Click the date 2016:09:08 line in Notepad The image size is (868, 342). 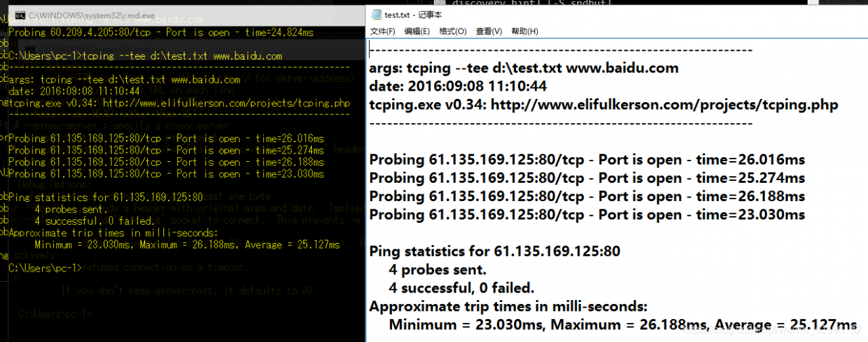click(x=458, y=86)
